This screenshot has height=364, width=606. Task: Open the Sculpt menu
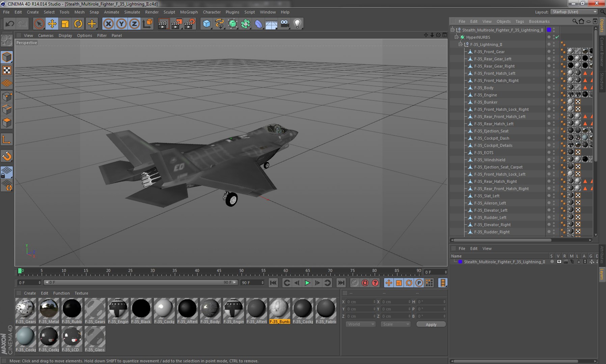pyautogui.click(x=169, y=12)
